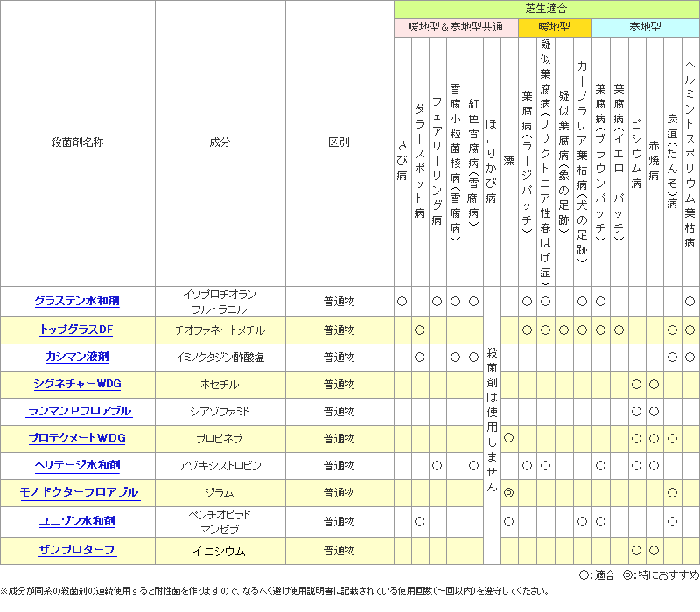Click the ○:適合 legend text
Screen dimensions: 700x612
[597, 575]
